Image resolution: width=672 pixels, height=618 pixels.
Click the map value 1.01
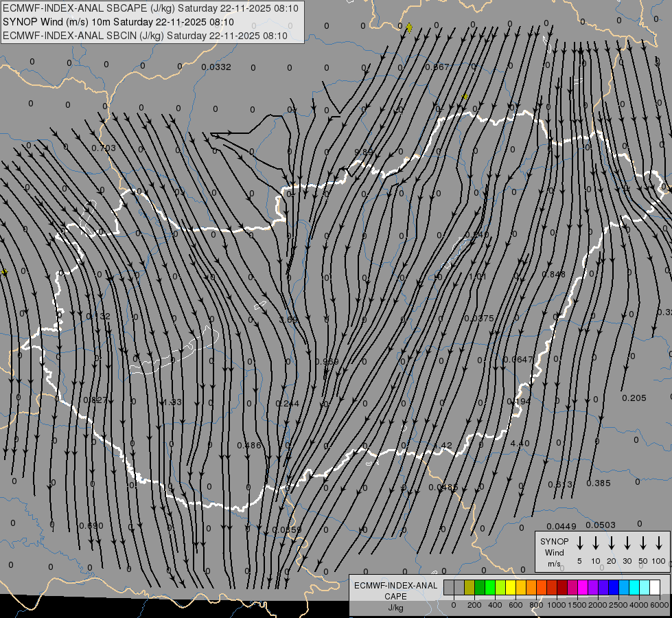478,276
